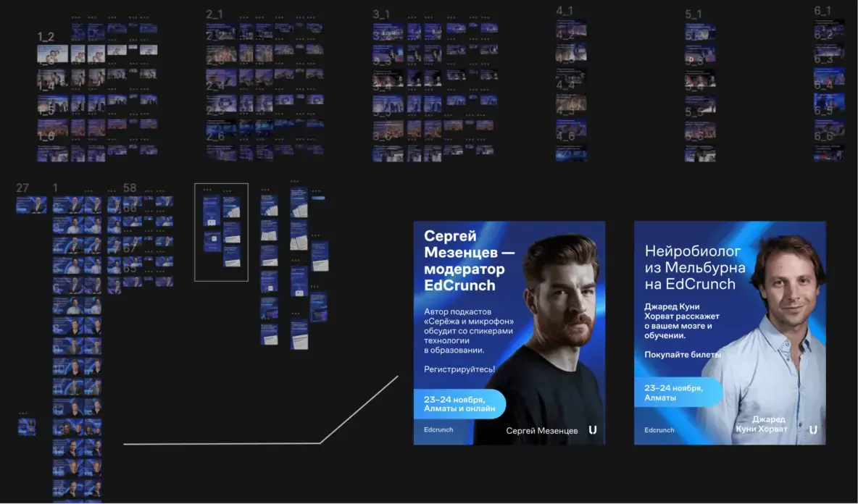This screenshot has width=858, height=504.
Task: Select the frame label 4_4
Action: point(565,86)
